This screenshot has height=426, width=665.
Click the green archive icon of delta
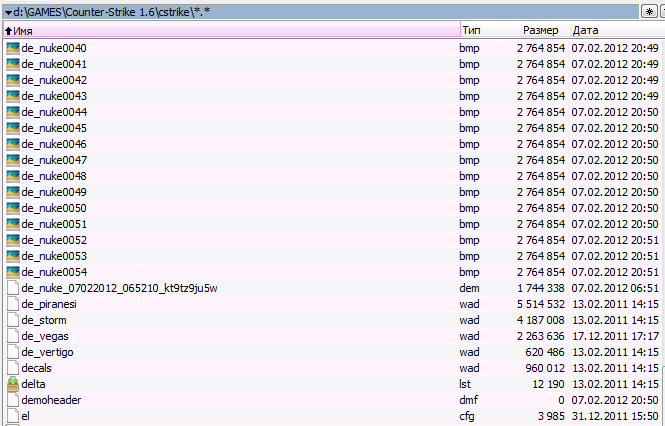[x=13, y=384]
